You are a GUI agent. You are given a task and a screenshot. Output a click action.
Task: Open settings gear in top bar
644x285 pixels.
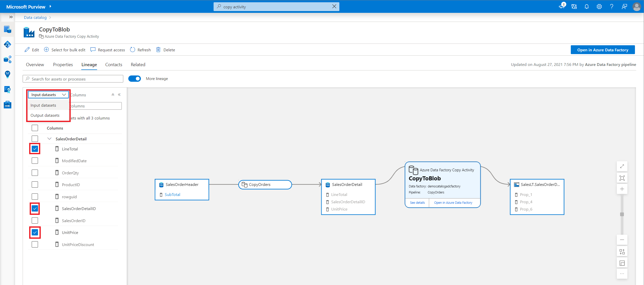pyautogui.click(x=599, y=7)
